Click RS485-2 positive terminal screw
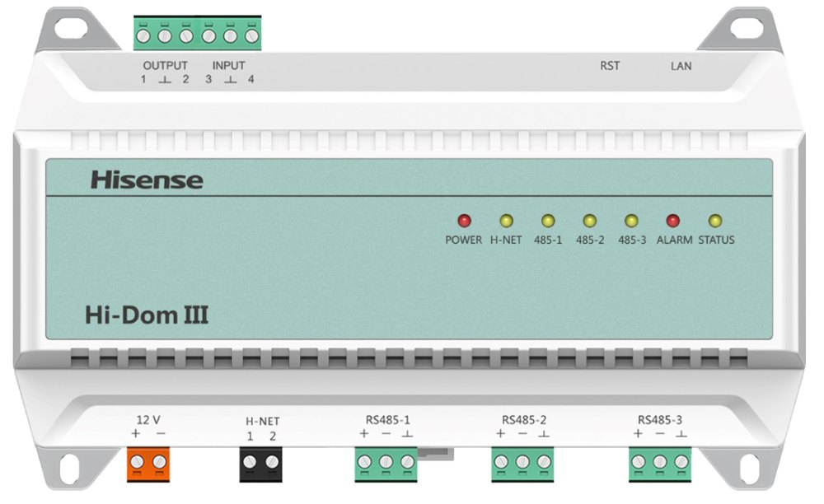This screenshot has height=504, width=824. coord(501,462)
